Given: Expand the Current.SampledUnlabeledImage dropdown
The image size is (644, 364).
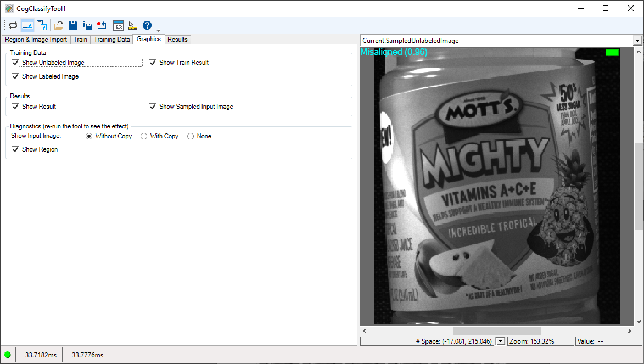Looking at the screenshot, I should pos(637,41).
